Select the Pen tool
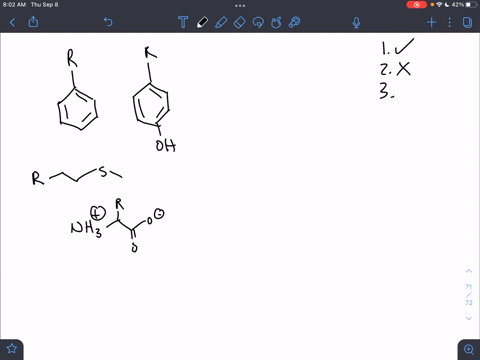The height and width of the screenshot is (360, 480). [202, 22]
